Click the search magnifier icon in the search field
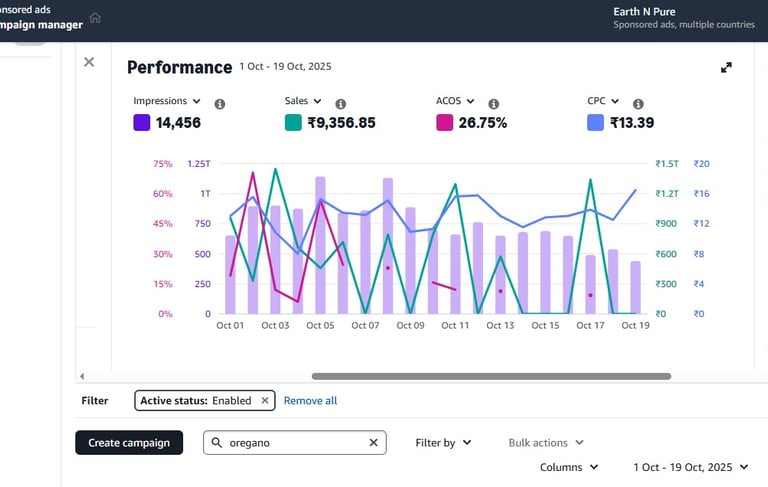The height and width of the screenshot is (487, 768). click(x=216, y=442)
